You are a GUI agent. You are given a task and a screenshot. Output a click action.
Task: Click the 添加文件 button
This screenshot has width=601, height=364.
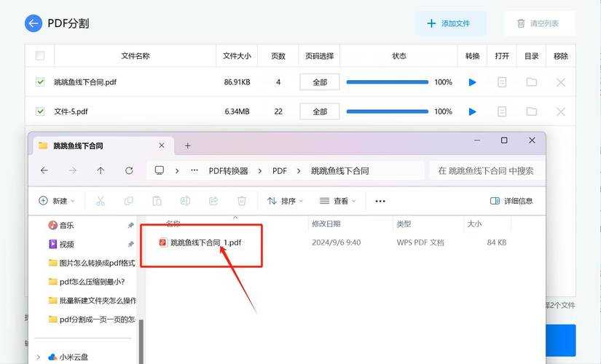tap(451, 23)
